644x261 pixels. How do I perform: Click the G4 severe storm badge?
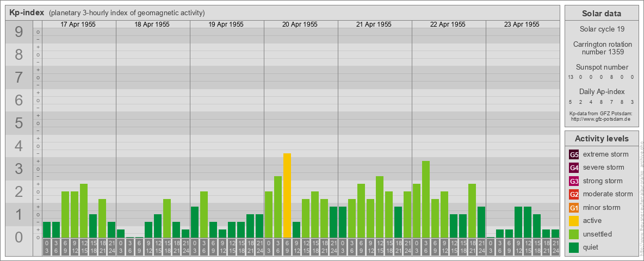574,167
